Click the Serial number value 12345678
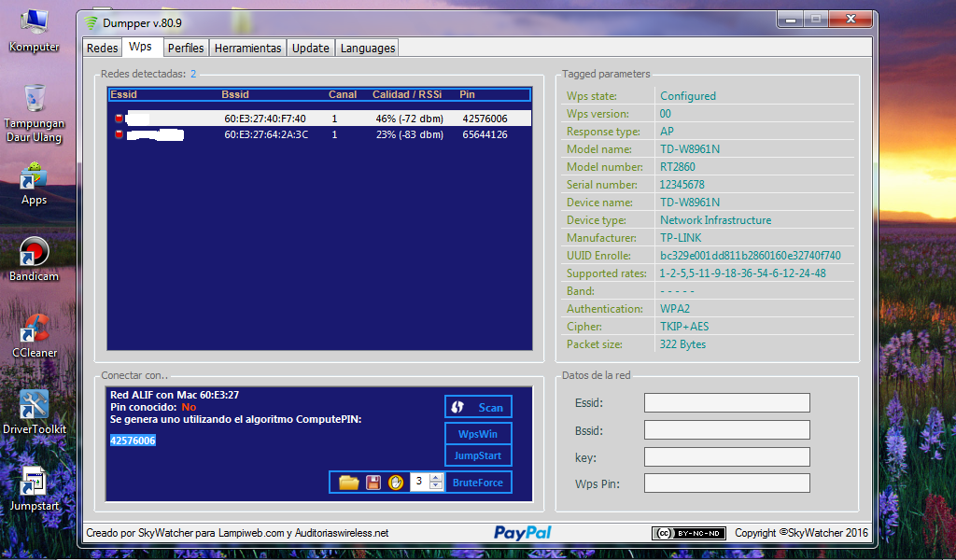This screenshot has width=956, height=560. point(682,185)
